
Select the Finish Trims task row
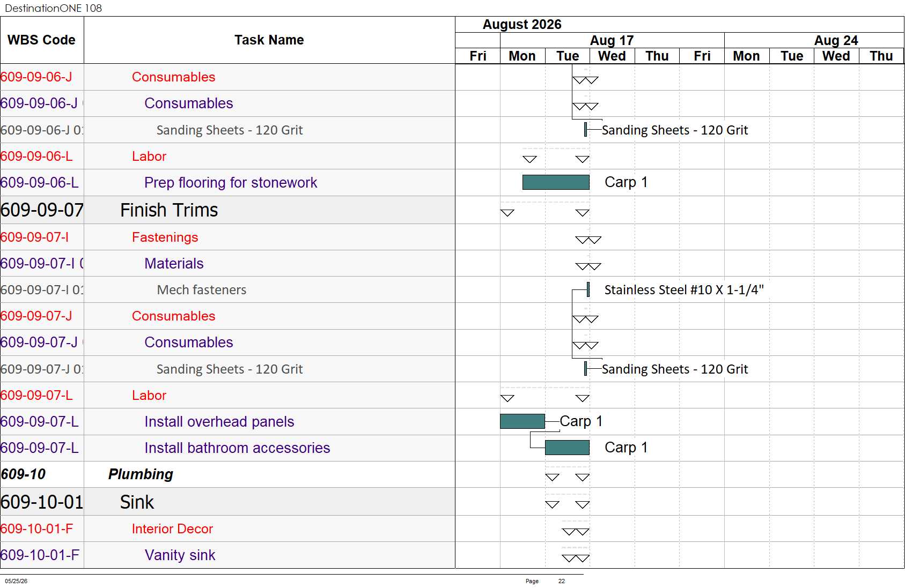point(227,210)
